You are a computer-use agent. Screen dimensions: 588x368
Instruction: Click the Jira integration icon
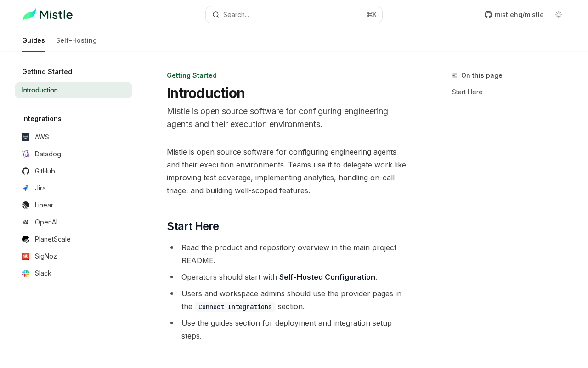click(26, 188)
